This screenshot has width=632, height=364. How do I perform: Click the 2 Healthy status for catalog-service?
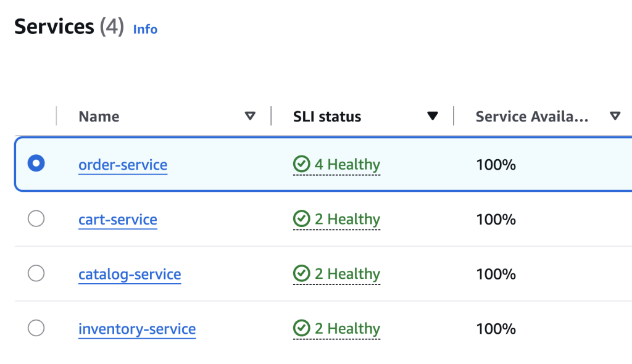click(336, 274)
